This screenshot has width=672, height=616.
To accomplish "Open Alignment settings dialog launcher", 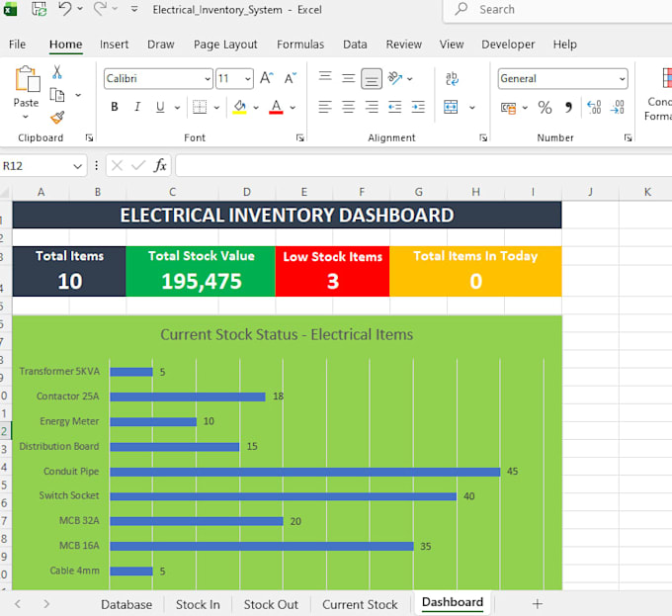I will pos(483,137).
